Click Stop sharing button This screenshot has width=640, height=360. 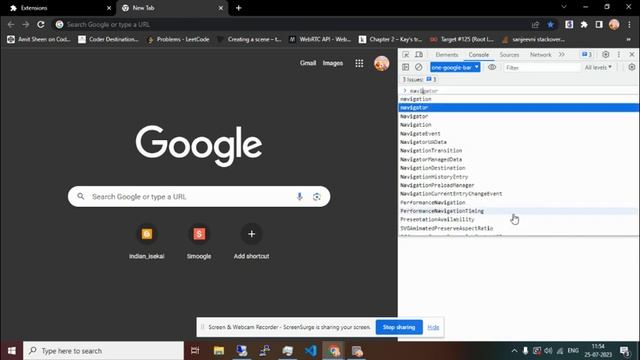click(399, 327)
